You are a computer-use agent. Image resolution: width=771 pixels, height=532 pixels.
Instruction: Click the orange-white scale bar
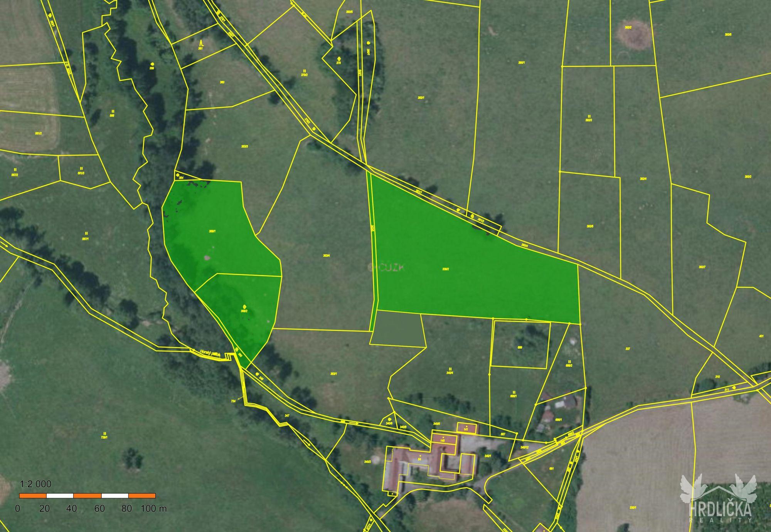(88, 496)
